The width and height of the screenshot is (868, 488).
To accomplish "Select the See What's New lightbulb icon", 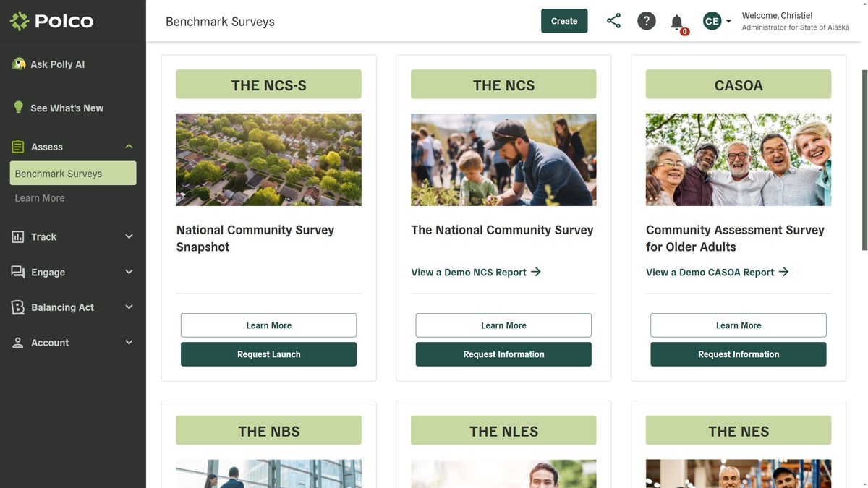I will coord(18,106).
